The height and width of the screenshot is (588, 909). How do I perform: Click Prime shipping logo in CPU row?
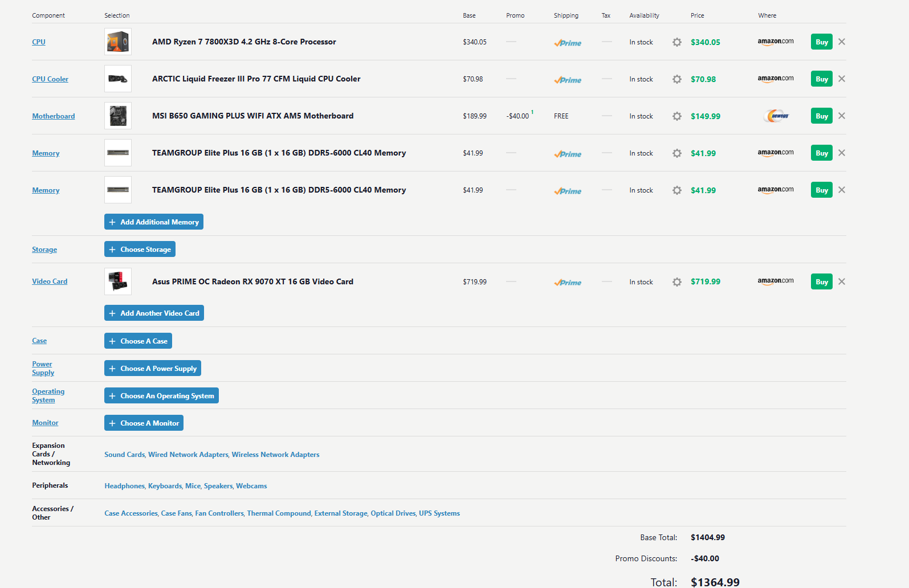[568, 43]
